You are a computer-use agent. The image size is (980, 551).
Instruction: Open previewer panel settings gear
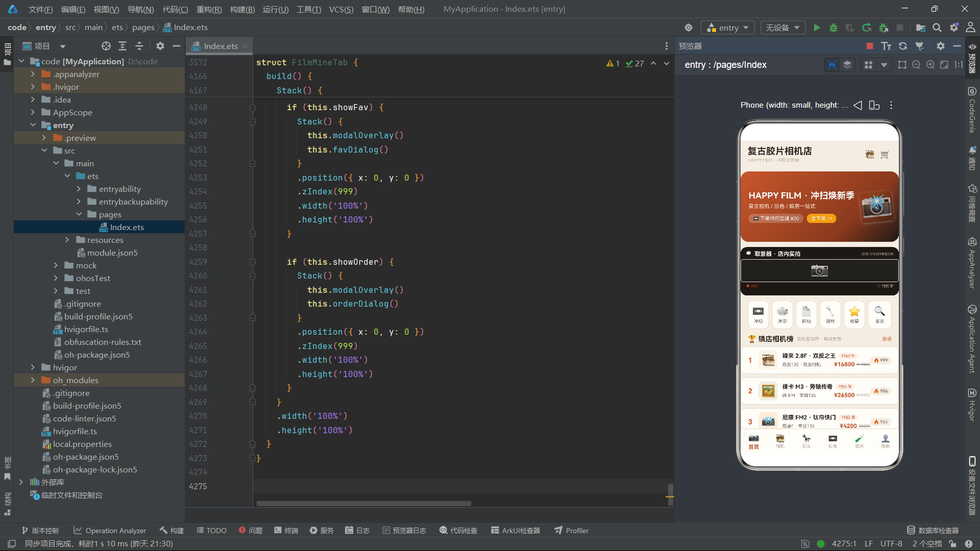[x=941, y=46]
